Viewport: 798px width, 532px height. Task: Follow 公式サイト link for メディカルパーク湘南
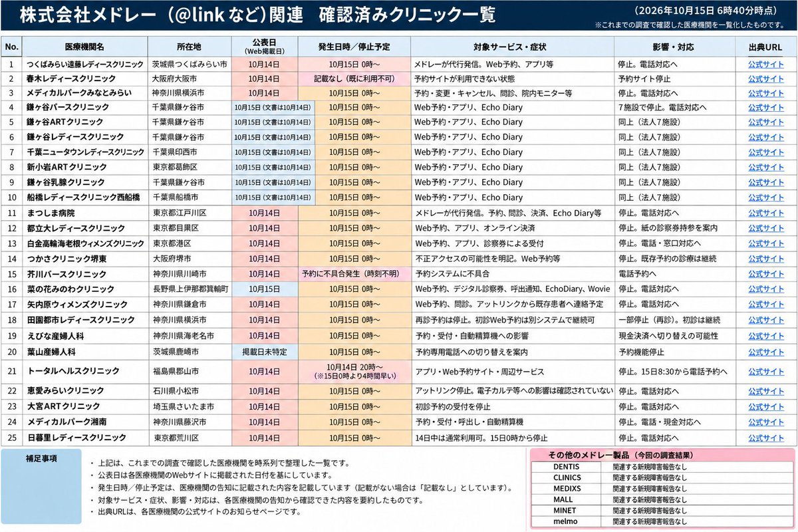point(765,422)
